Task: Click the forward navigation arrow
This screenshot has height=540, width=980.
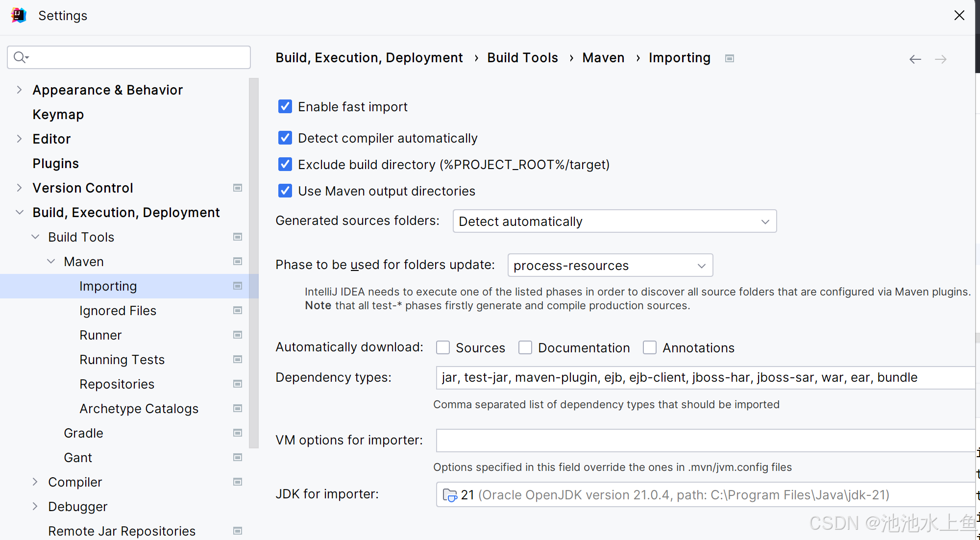Action: [940, 59]
